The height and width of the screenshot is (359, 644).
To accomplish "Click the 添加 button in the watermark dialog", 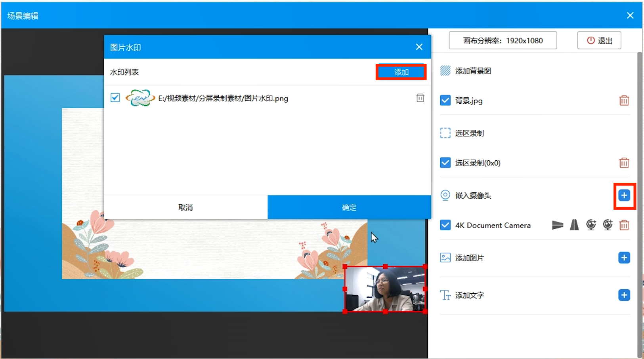I will (401, 72).
